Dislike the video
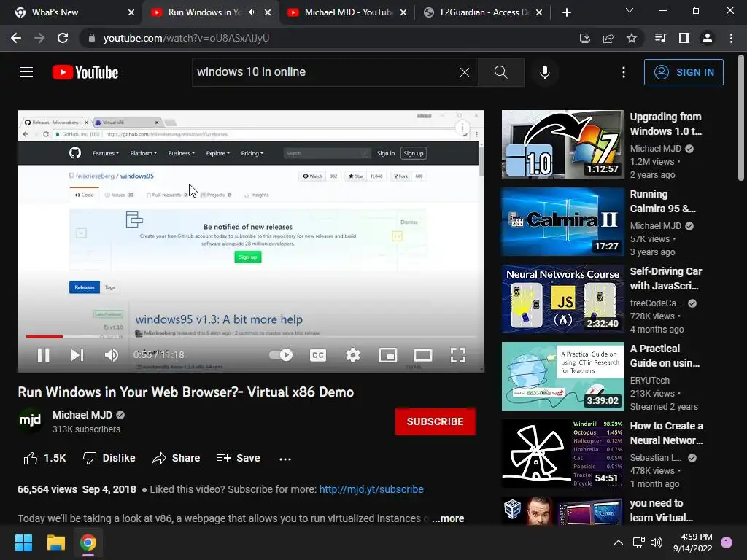Viewport: 747px width, 560px height. 109,458
